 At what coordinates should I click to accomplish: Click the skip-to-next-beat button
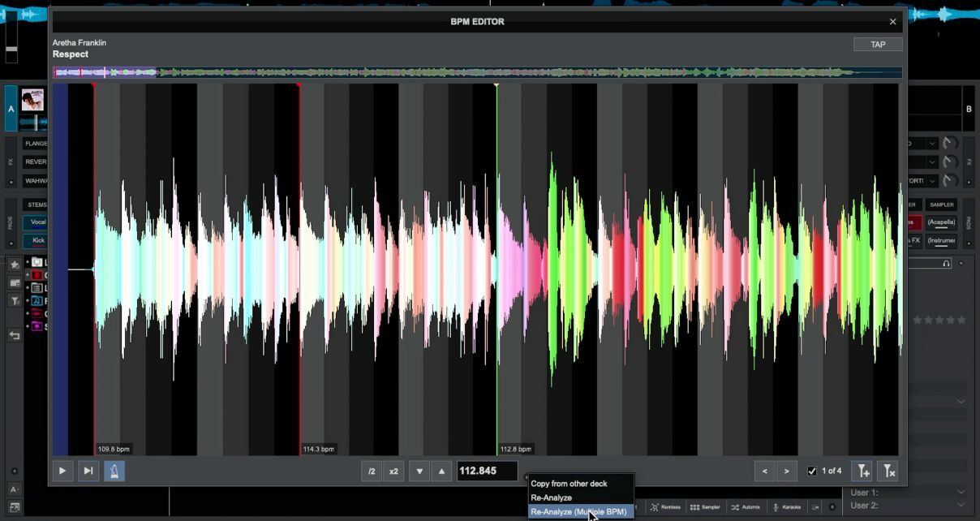pyautogui.click(x=88, y=471)
